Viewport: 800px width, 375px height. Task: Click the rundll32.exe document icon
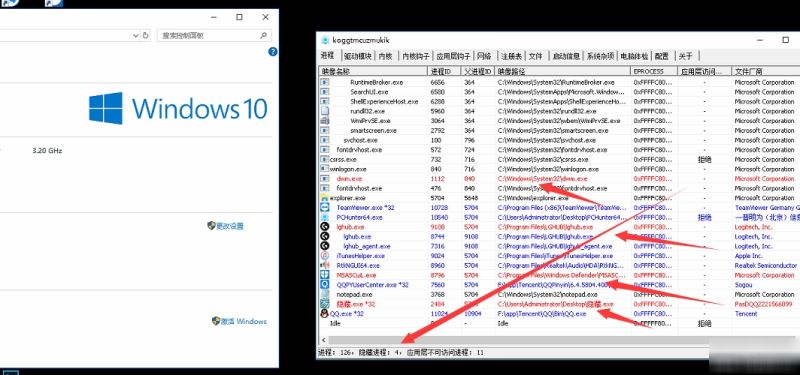click(324, 111)
